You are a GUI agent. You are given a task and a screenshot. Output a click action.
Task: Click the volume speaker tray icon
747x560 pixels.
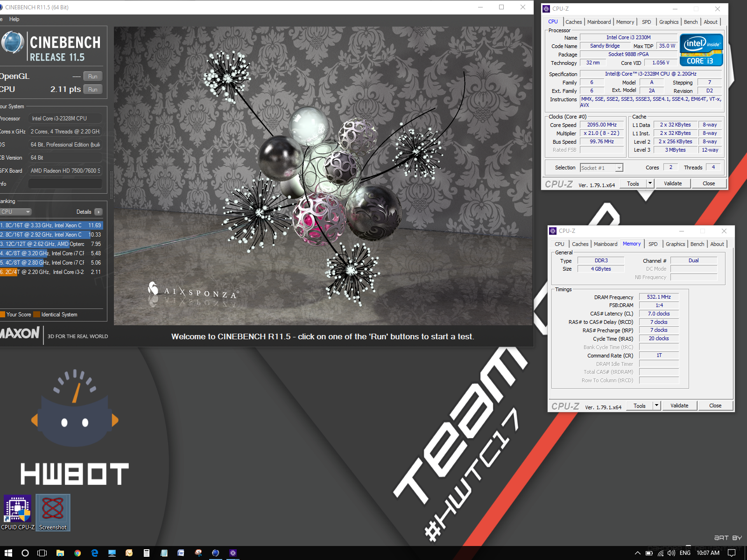click(x=671, y=553)
